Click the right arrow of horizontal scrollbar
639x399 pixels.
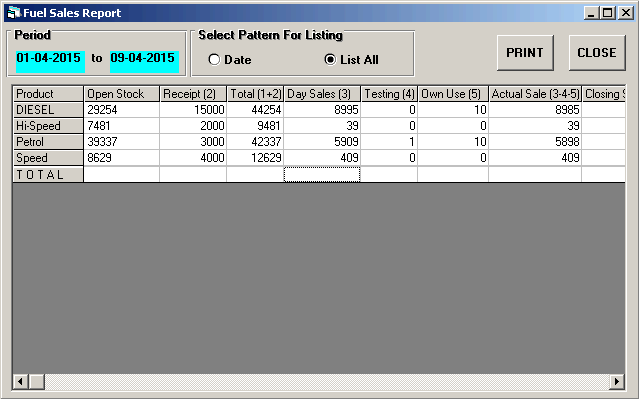coord(617,382)
